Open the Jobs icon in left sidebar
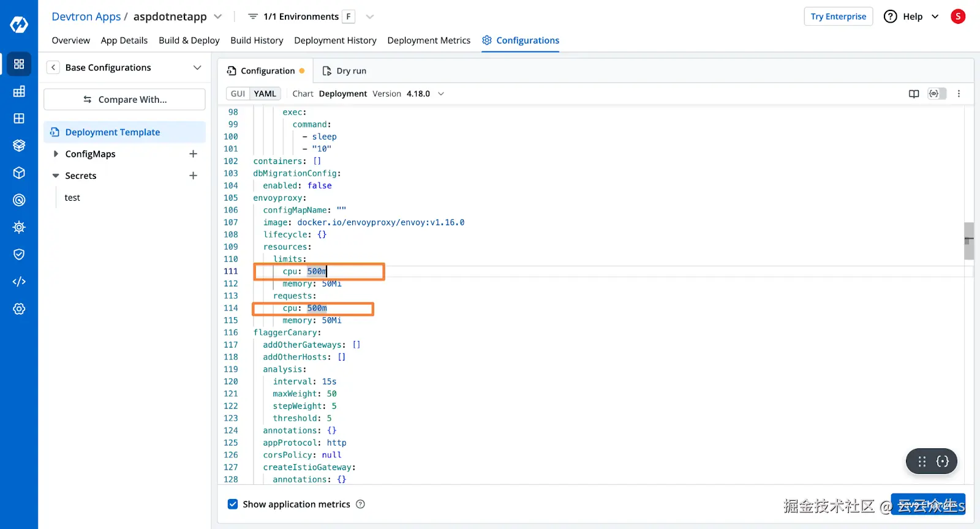The width and height of the screenshot is (980, 529). (x=19, y=91)
